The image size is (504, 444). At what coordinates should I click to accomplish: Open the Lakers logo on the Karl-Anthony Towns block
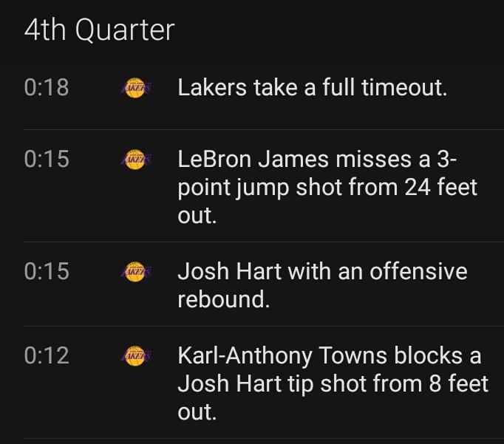135,355
